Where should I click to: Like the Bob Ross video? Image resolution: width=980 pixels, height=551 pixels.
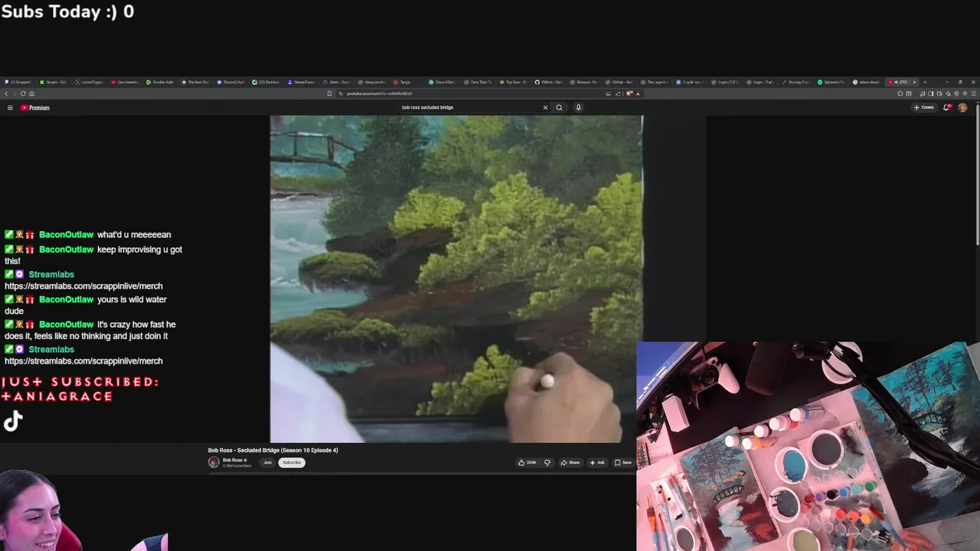coord(527,462)
